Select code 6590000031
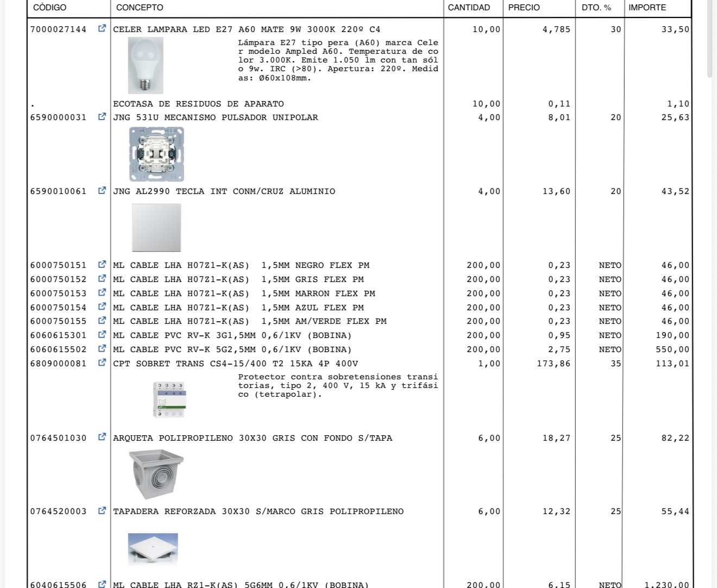The height and width of the screenshot is (588, 717). coord(58,117)
